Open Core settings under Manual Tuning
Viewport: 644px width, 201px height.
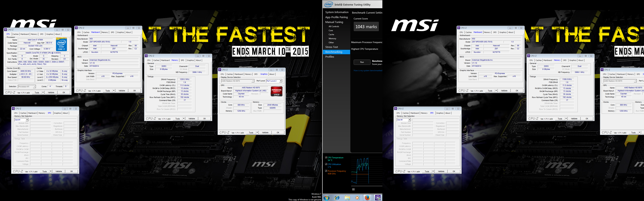(x=331, y=30)
